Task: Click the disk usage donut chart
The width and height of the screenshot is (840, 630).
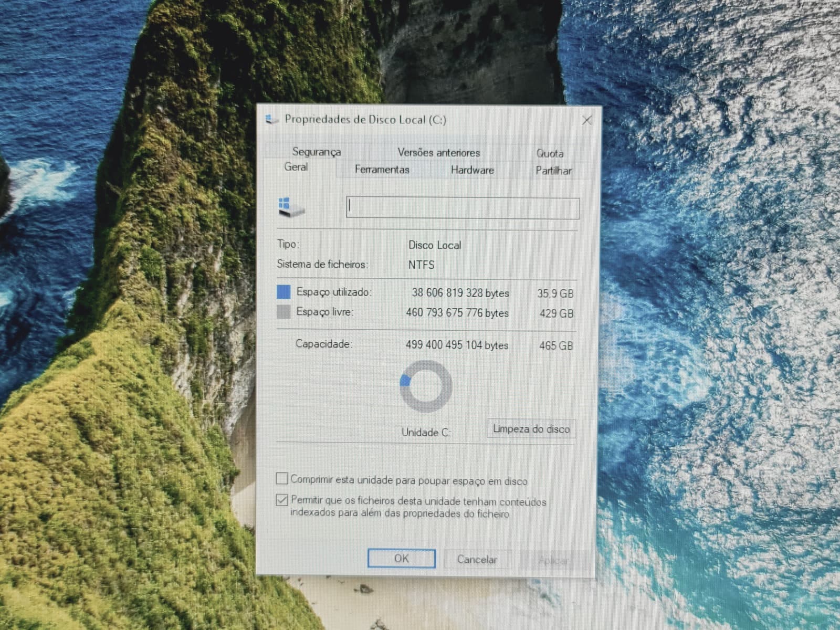Action: 426,386
